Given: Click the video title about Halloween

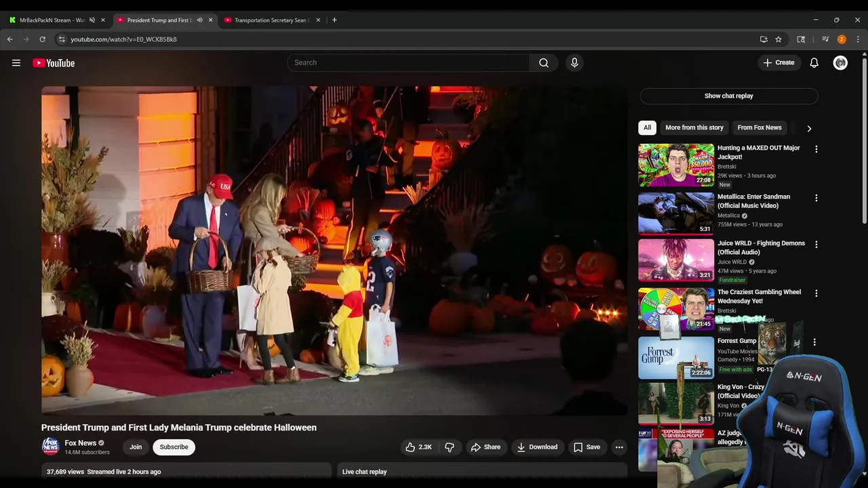Looking at the screenshot, I should (x=179, y=428).
